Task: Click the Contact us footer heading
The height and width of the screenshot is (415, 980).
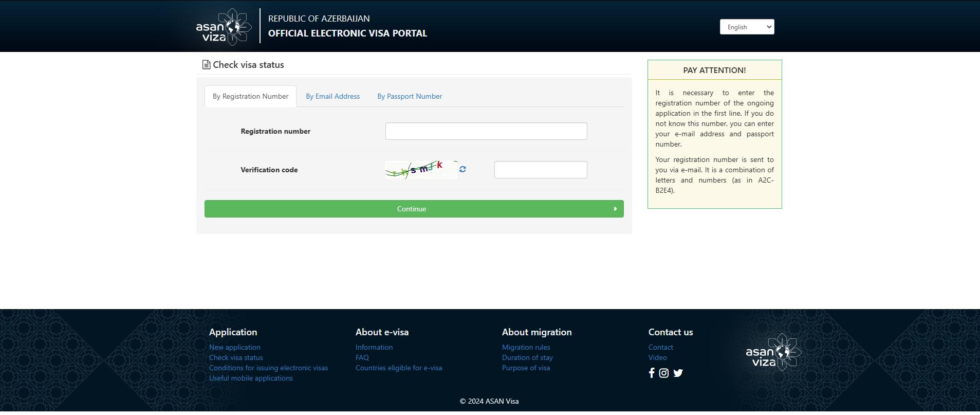Action: coord(671,332)
